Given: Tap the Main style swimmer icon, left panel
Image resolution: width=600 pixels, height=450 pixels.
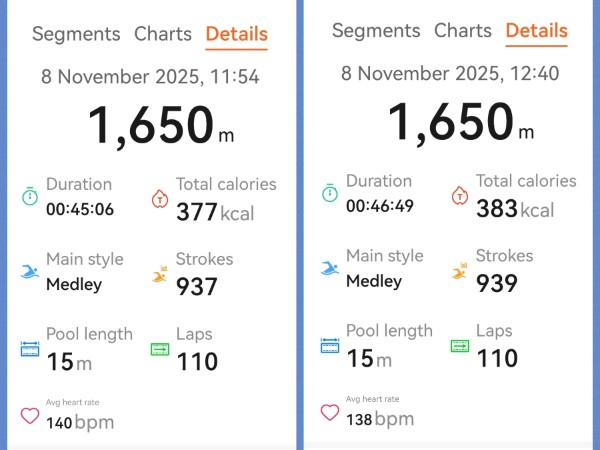Looking at the screenshot, I should 30,272.
